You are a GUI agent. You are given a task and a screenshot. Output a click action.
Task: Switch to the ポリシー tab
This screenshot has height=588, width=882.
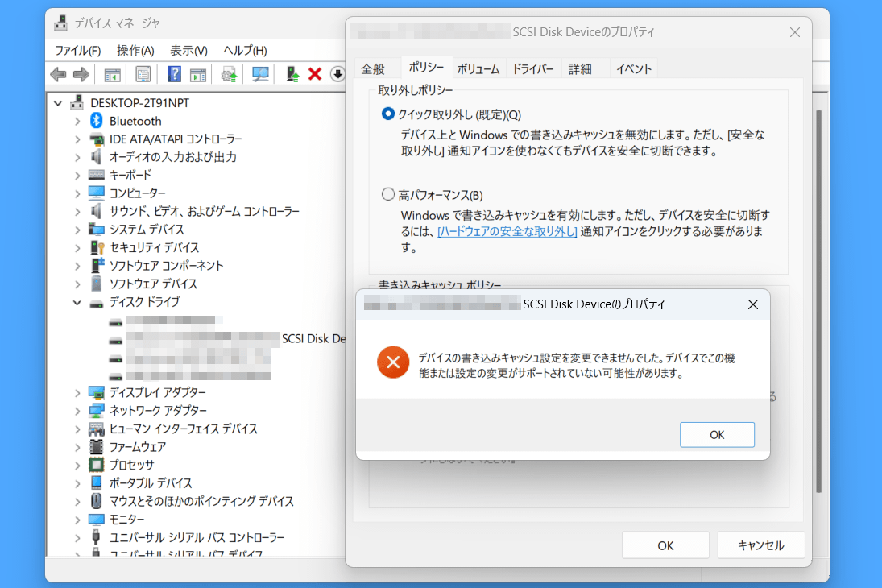[x=426, y=67]
